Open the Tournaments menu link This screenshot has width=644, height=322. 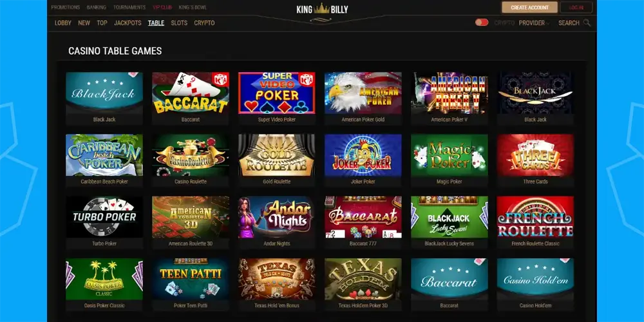click(x=129, y=7)
